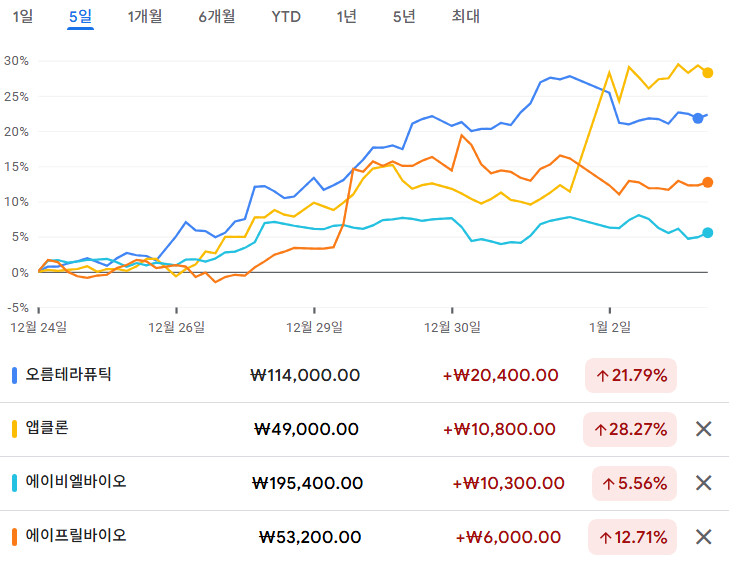Image resolution: width=743 pixels, height=563 pixels.
Task: Click the orange 에이프릴바이오 color marker
Action: pyautogui.click(x=14, y=536)
